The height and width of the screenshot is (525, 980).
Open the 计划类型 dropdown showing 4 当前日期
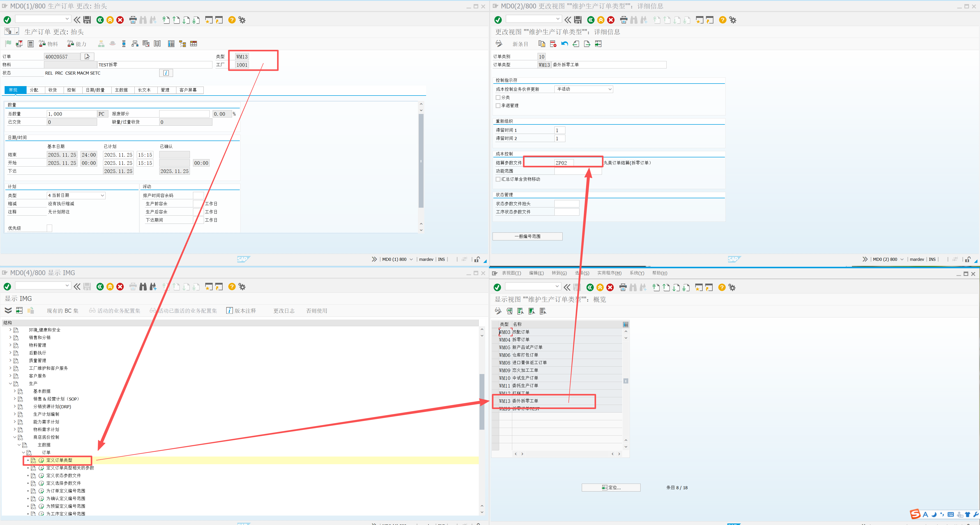(x=101, y=195)
